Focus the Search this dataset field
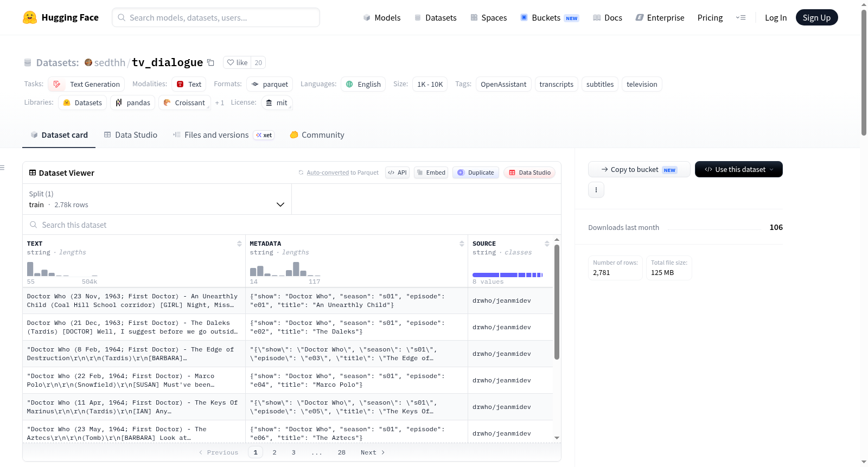Image resolution: width=868 pixels, height=467 pixels. tap(292, 225)
